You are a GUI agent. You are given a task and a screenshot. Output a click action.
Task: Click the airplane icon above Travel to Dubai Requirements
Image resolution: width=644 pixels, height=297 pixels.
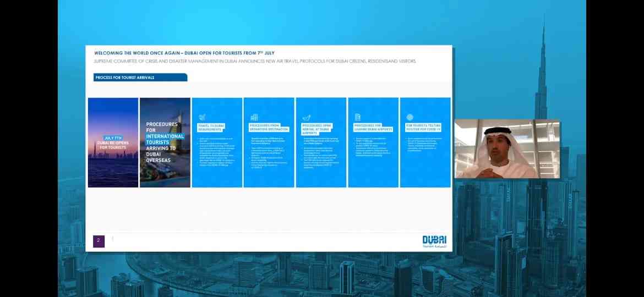point(202,117)
